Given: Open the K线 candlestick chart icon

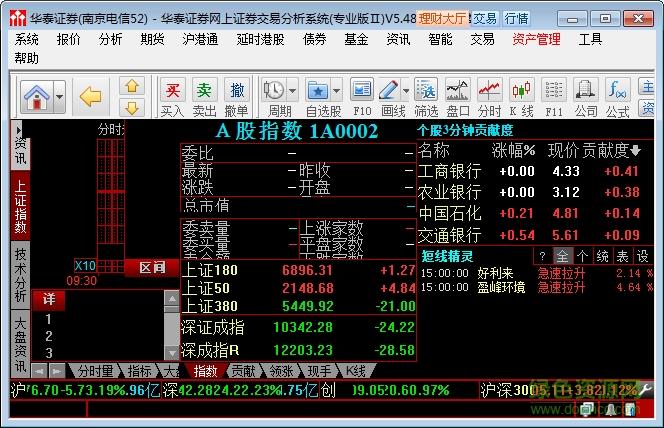Looking at the screenshot, I should [x=521, y=91].
